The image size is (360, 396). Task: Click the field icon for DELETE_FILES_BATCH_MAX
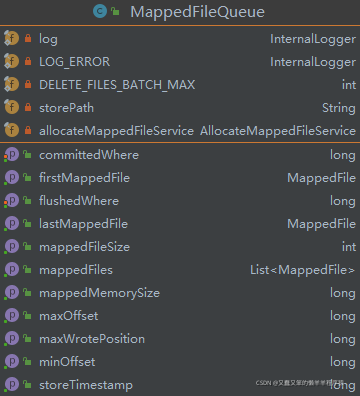[11, 84]
